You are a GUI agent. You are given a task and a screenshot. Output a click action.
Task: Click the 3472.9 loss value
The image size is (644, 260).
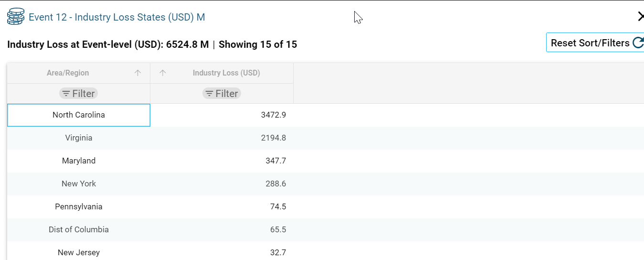pos(273,115)
